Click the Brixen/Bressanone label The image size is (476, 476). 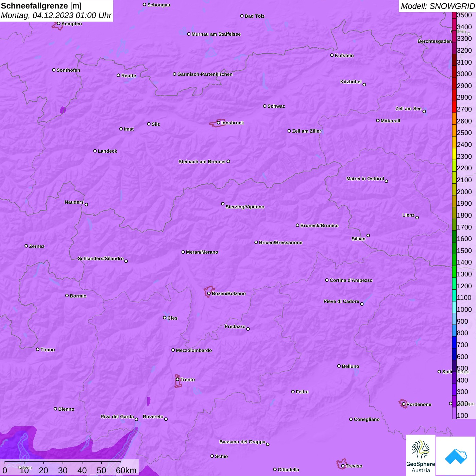280,242
